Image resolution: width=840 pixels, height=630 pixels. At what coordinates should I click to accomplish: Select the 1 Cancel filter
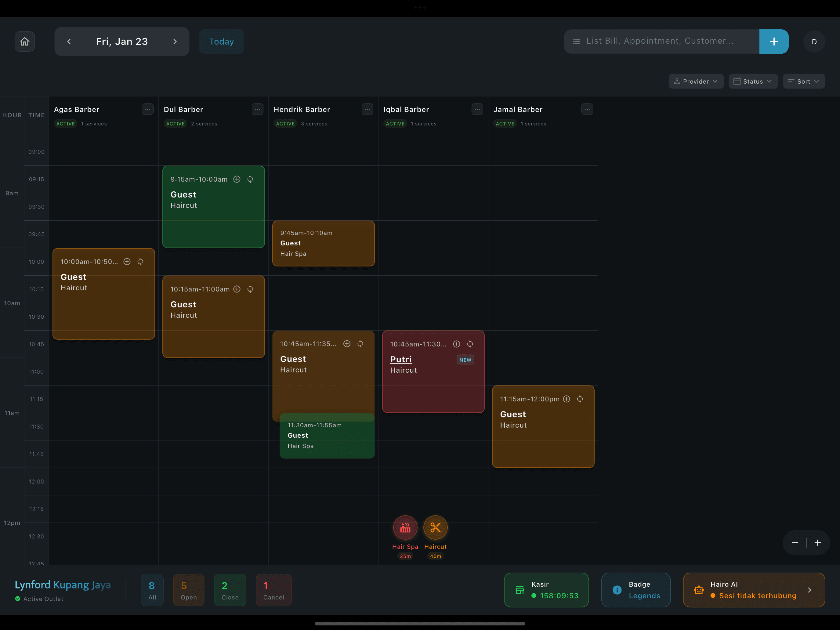(273, 590)
